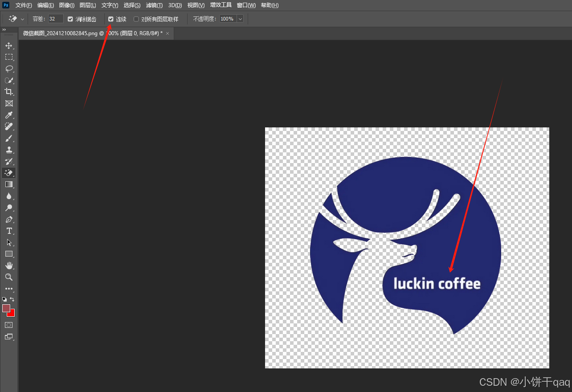Reset default foreground and background colors
572x392 pixels.
(x=4, y=299)
